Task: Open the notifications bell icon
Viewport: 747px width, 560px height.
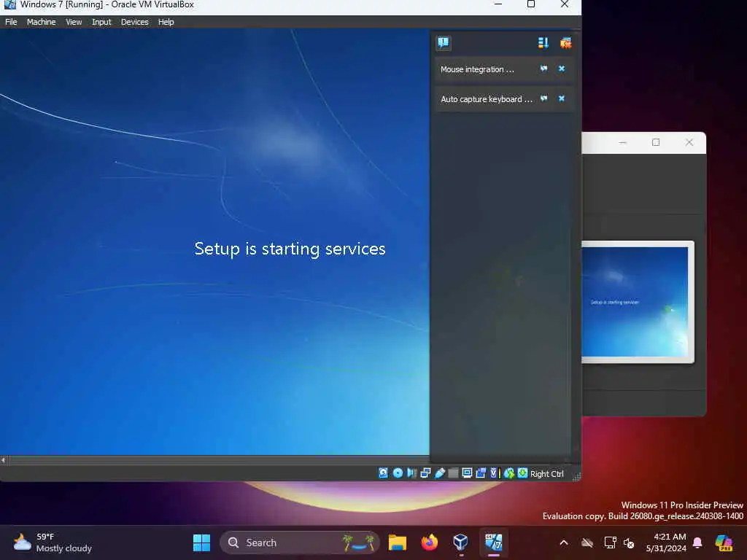Action: (x=697, y=542)
